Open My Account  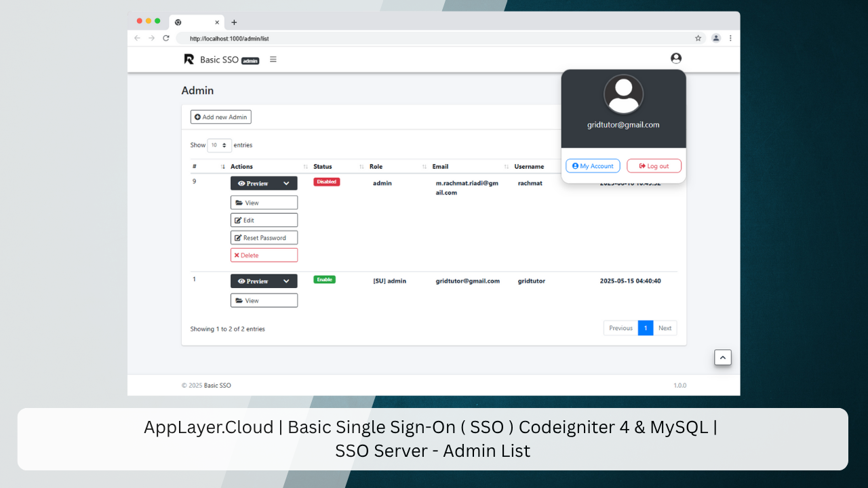click(x=593, y=166)
